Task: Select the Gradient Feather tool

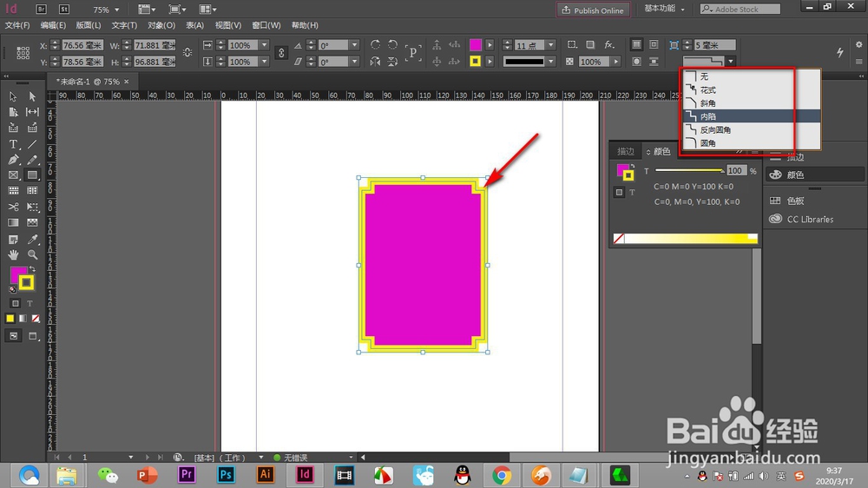Action: (32, 222)
